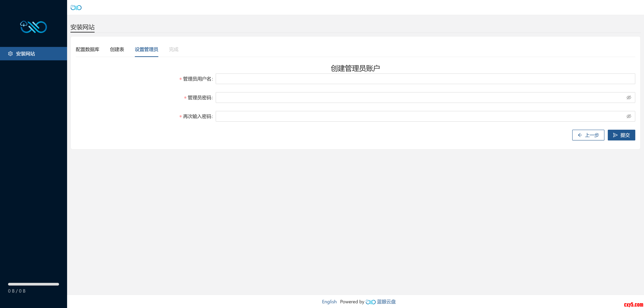This screenshot has width=644, height=308.
Task: Click the gear icon beside 安装网站
Action: tap(10, 54)
